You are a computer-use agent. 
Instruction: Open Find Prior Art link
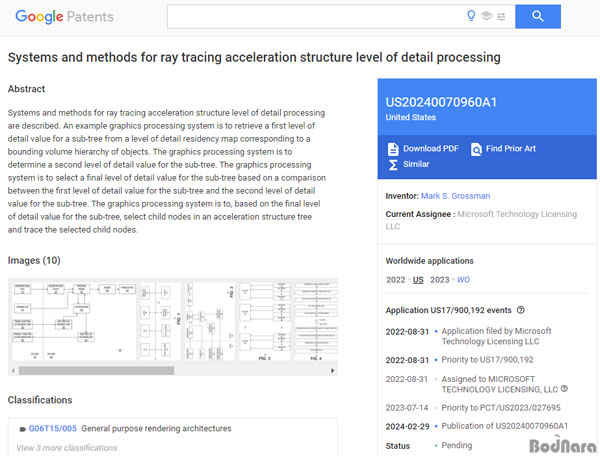pos(511,148)
